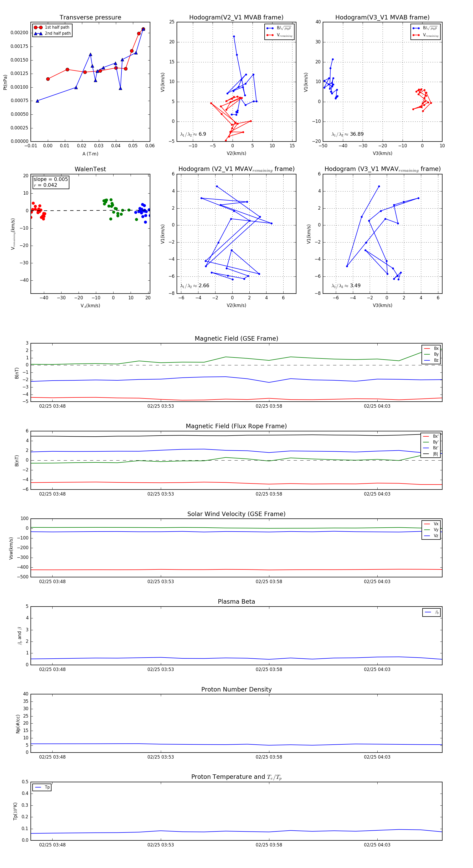Select the 'Vy' legend entry
The width and height of the screenshot is (473, 868).
pos(431,530)
